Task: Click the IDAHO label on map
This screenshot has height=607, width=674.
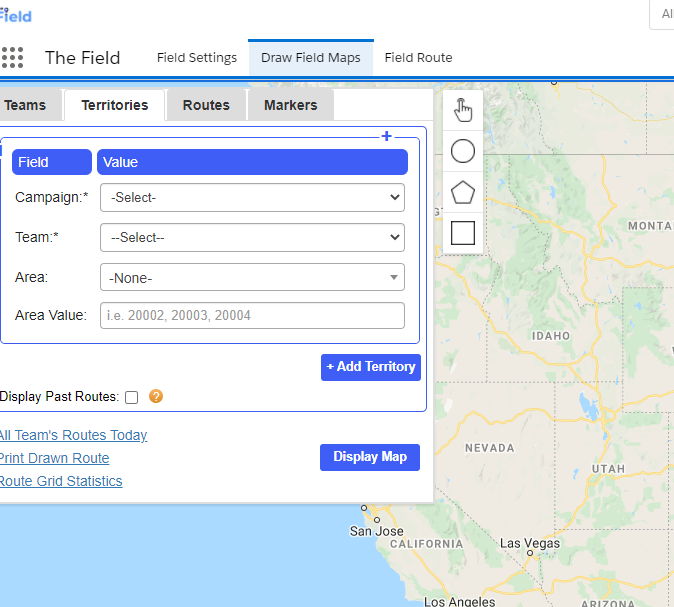Action: tap(551, 336)
